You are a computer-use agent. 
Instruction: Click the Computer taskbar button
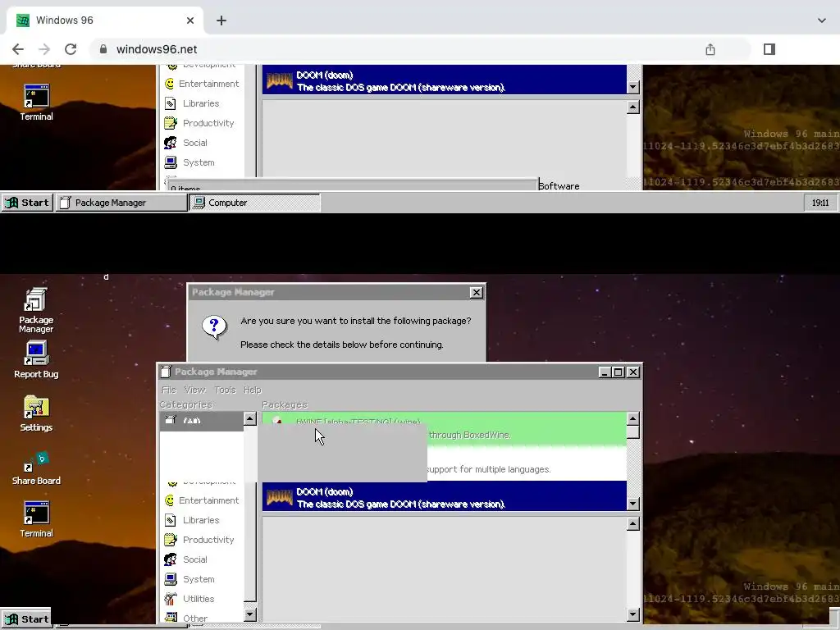pos(255,203)
